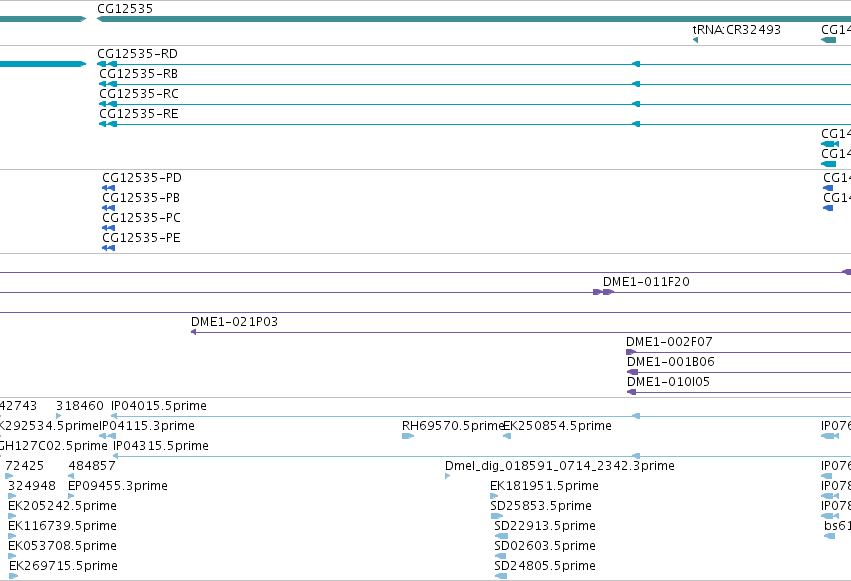Click the EK205242.5prime arrow glyph
This screenshot has width=851, height=581.
pos(12,517)
